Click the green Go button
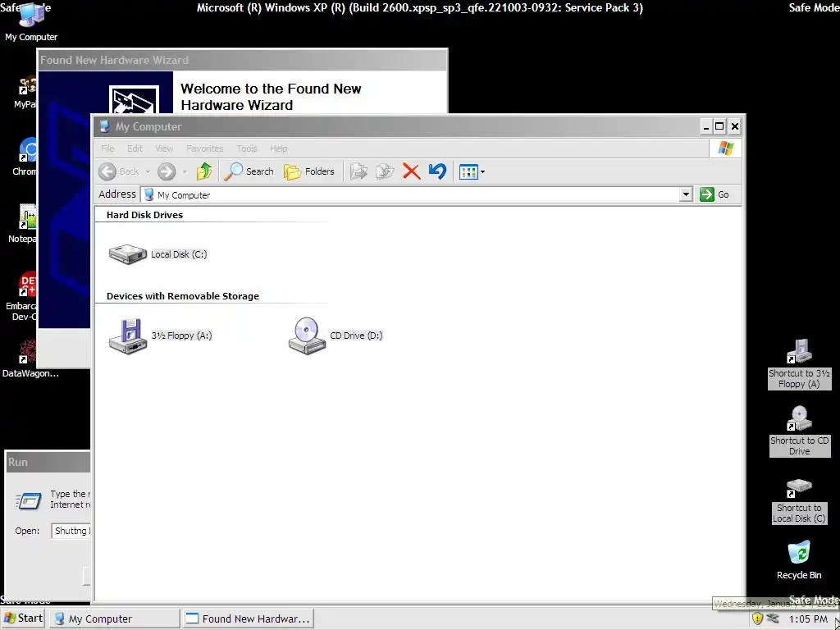 coord(714,194)
